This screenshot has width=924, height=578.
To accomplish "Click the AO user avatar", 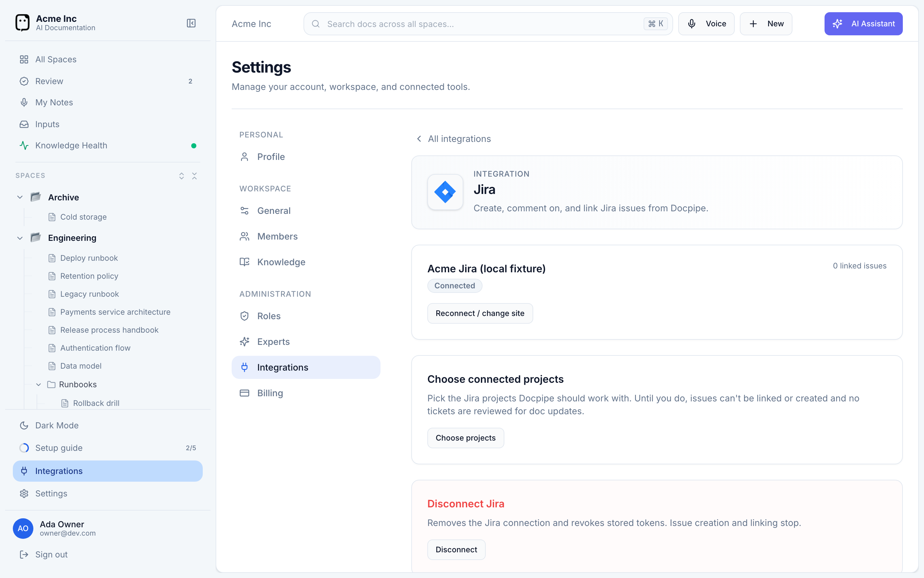I will point(23,528).
